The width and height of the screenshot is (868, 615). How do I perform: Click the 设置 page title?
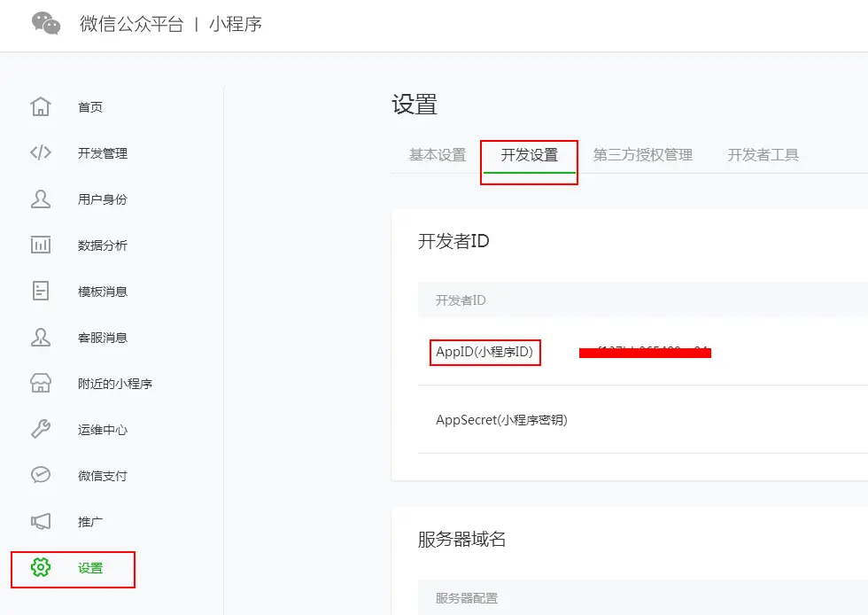point(415,105)
